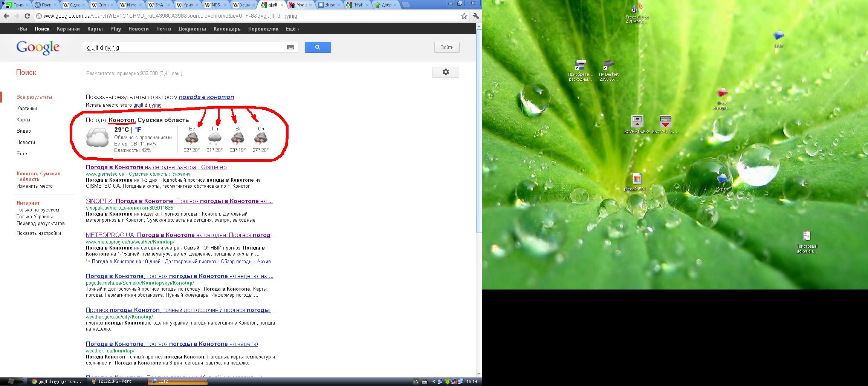Open the HP Deskjet 2050 desktop shortcut
The image size is (868, 386).
(x=609, y=71)
